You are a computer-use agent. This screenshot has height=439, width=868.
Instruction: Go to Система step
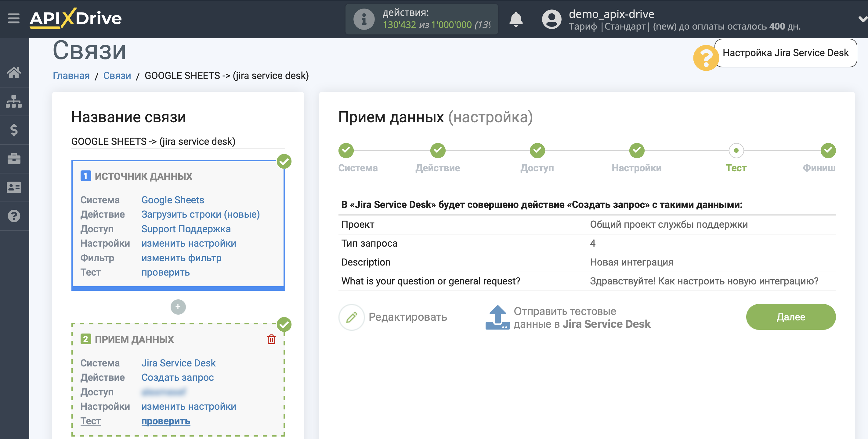click(346, 151)
